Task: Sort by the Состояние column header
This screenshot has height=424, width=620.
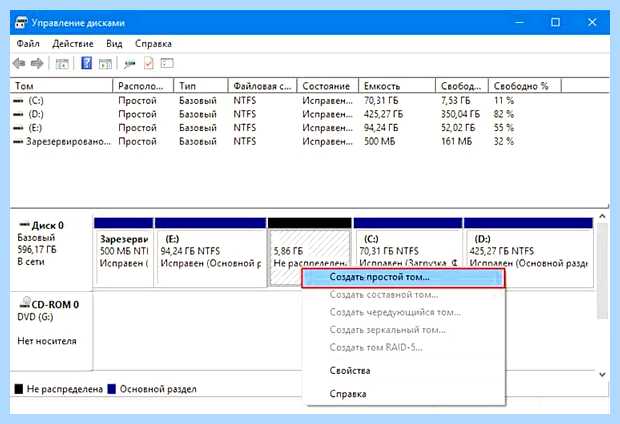Action: click(x=327, y=86)
